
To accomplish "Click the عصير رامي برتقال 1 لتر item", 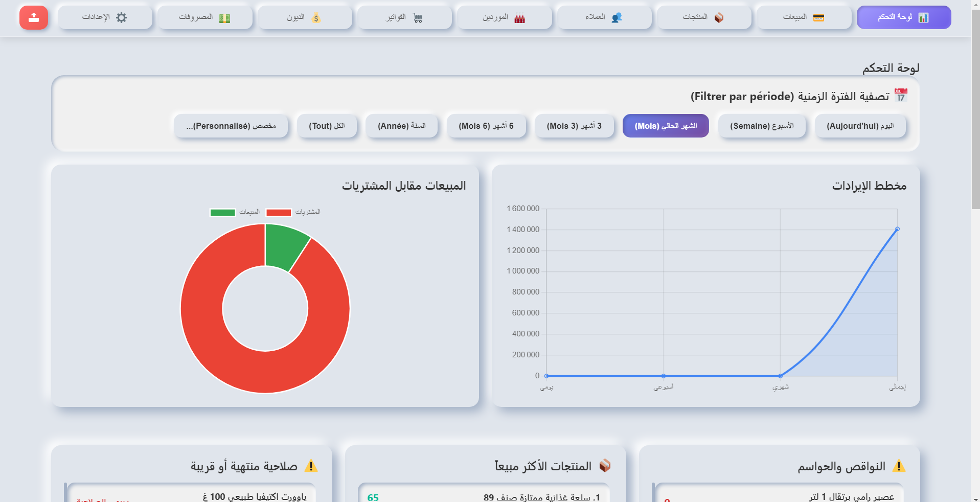I will pyautogui.click(x=852, y=497).
